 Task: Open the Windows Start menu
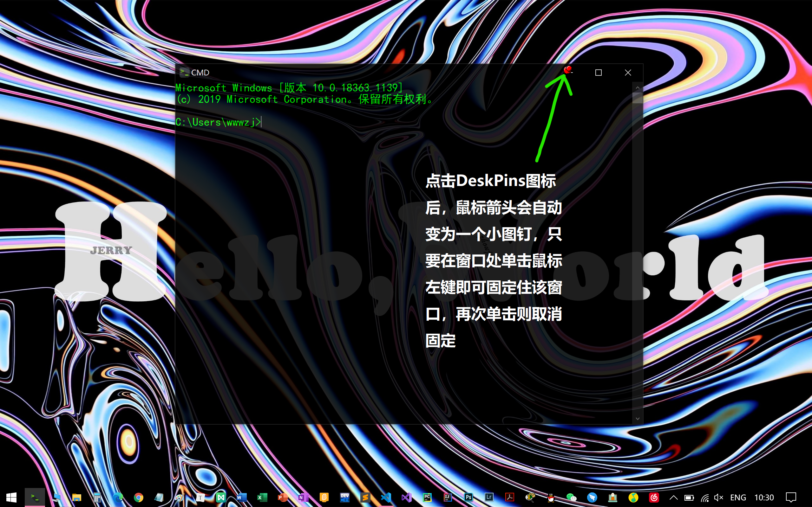point(11,497)
